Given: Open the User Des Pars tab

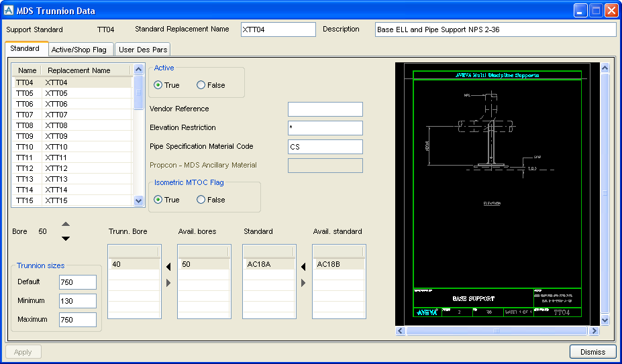Looking at the screenshot, I should click(143, 50).
